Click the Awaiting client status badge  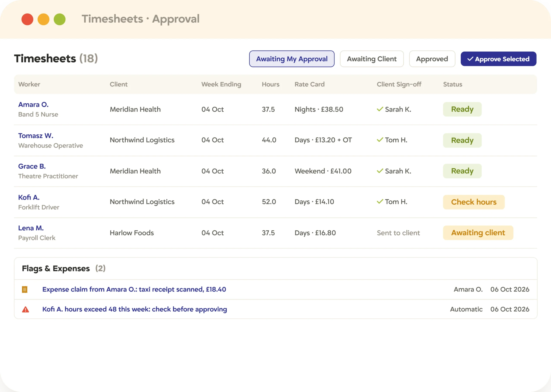[478, 233]
